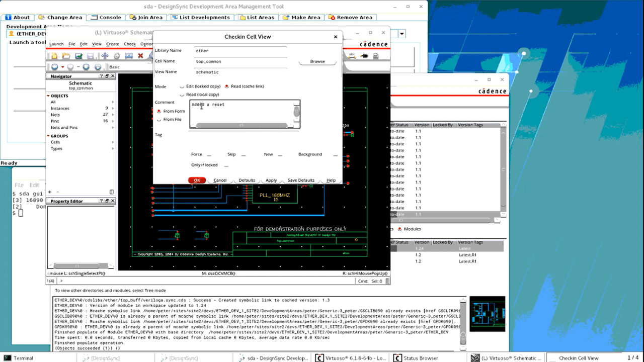Switch to the List Developments tab
Screen dimensions: 644x362
click(200, 17)
